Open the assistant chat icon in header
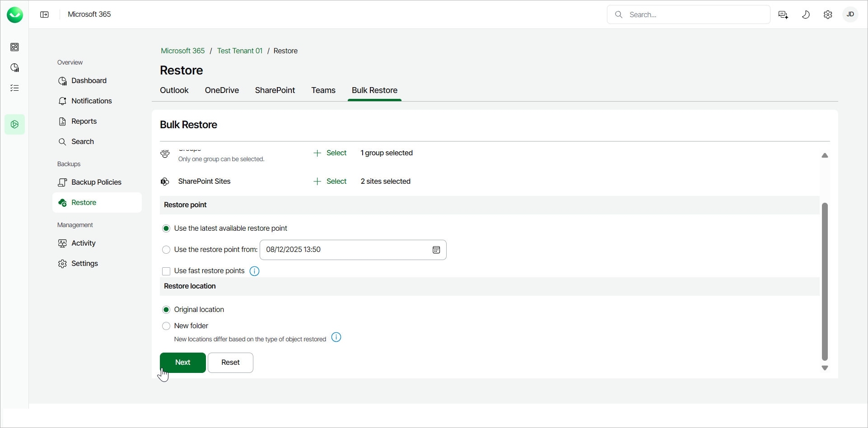This screenshot has height=428, width=868. (x=784, y=14)
